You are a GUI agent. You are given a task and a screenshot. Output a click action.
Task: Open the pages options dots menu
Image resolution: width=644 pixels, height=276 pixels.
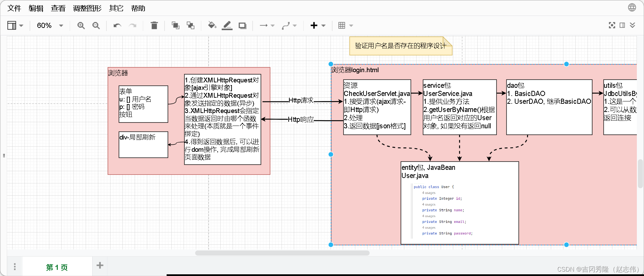click(15, 266)
